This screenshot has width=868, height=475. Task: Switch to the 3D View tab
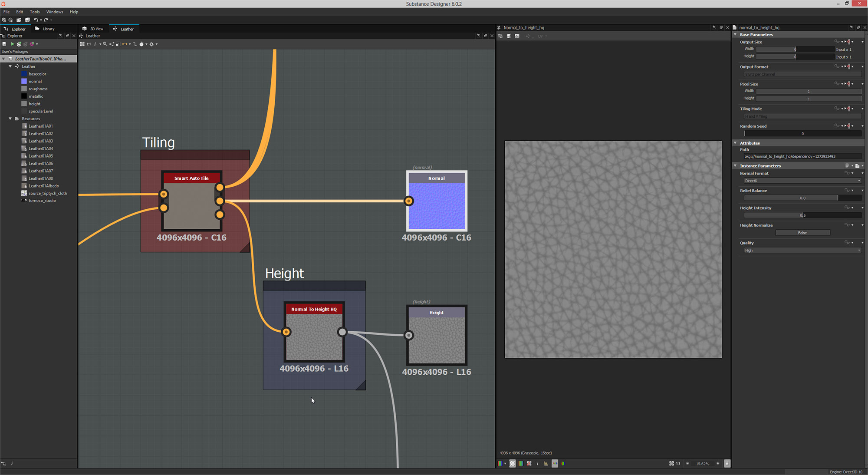[93, 29]
